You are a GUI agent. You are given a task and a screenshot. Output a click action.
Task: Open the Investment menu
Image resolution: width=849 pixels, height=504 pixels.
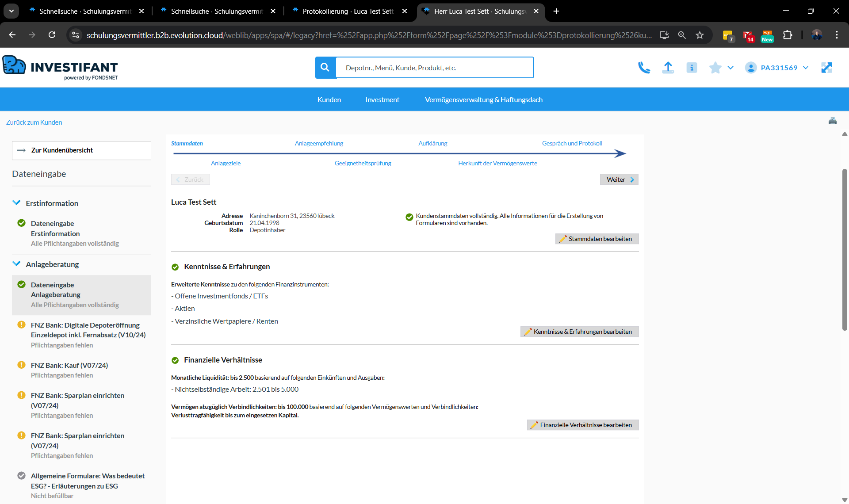pyautogui.click(x=382, y=99)
